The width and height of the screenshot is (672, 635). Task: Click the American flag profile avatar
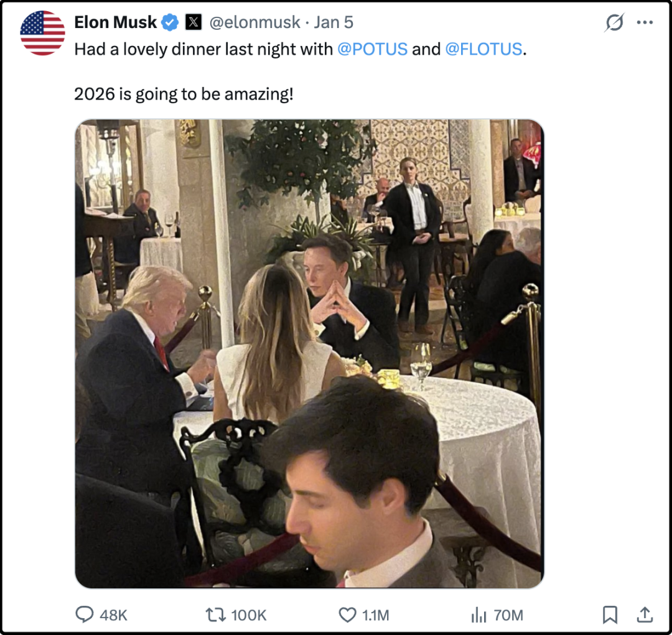pyautogui.click(x=42, y=32)
